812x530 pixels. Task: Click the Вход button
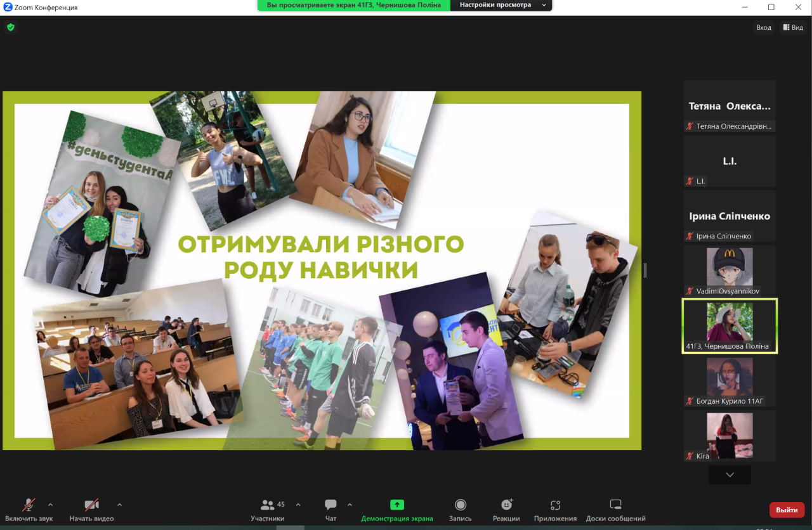tap(764, 27)
